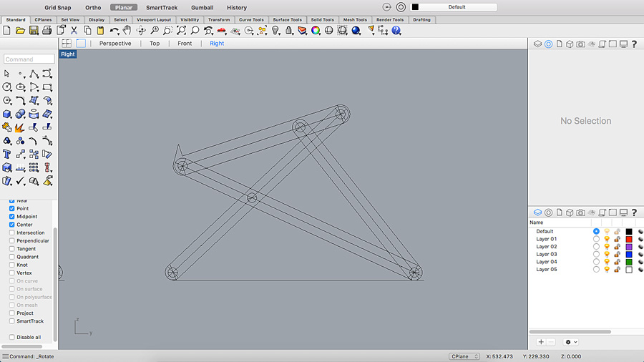This screenshot has height=362, width=644.
Task: Click the Copy icon in toolbar
Action: (87, 30)
